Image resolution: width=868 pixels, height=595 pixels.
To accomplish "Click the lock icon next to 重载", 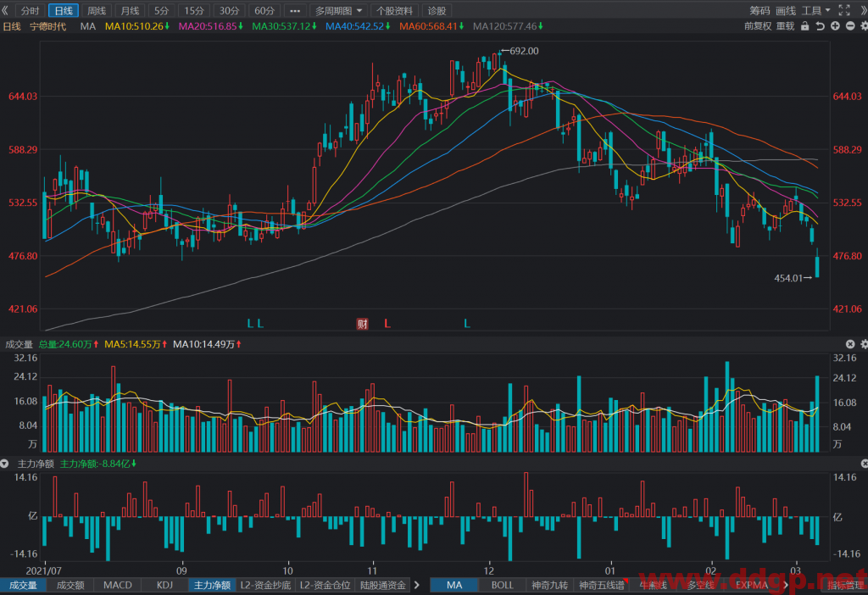I will [805, 26].
